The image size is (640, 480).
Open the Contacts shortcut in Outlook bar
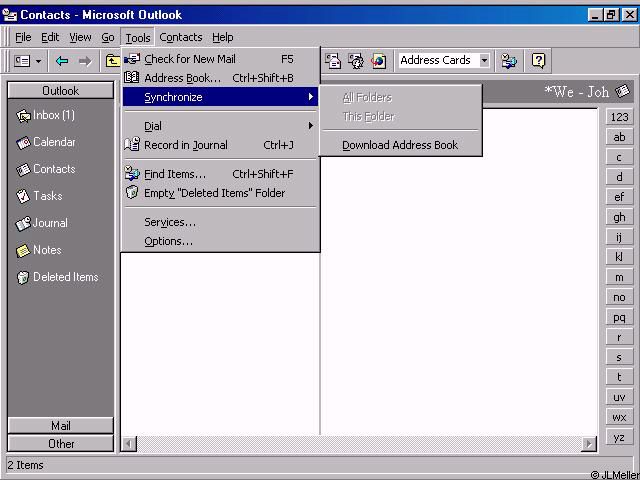pyautogui.click(x=46, y=169)
